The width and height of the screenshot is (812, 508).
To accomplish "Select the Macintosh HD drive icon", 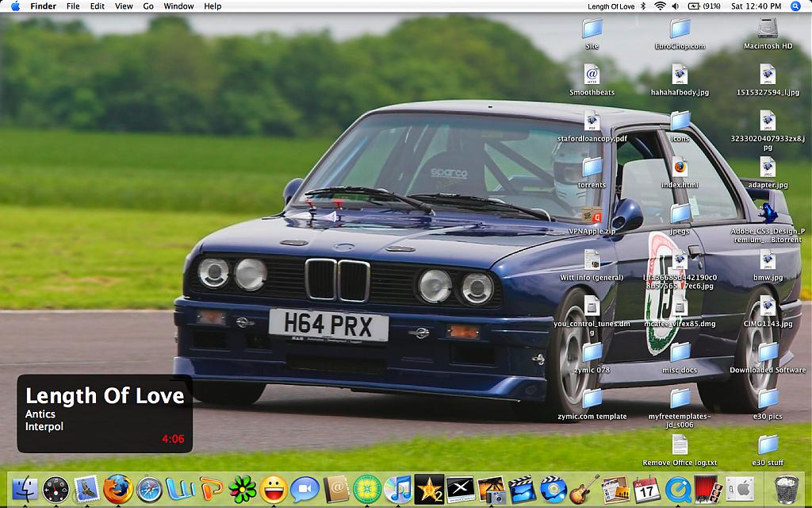I will (x=768, y=32).
